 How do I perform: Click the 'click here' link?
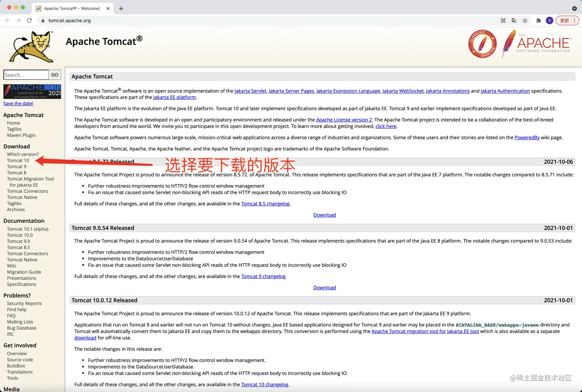pyautogui.click(x=386, y=126)
